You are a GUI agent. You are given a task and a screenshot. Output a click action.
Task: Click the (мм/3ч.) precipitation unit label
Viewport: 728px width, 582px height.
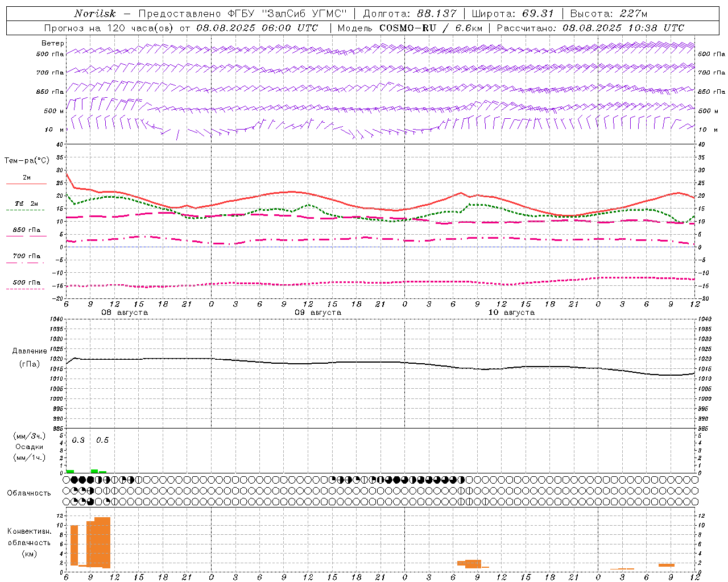click(x=28, y=436)
